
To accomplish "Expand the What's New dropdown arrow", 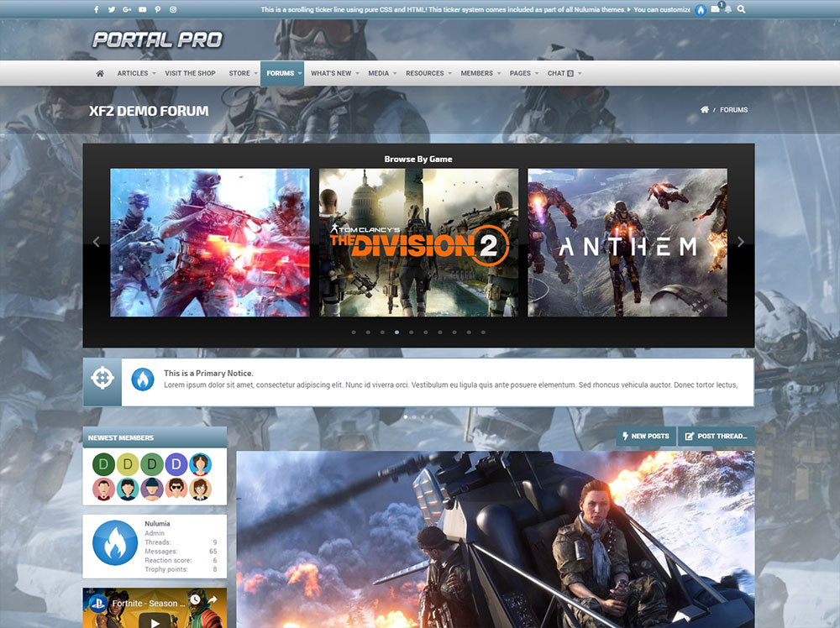I will coord(357,73).
